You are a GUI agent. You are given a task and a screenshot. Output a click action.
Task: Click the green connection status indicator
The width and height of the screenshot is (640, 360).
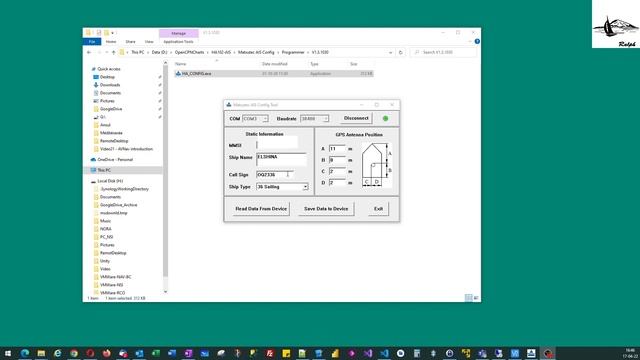[x=385, y=118]
